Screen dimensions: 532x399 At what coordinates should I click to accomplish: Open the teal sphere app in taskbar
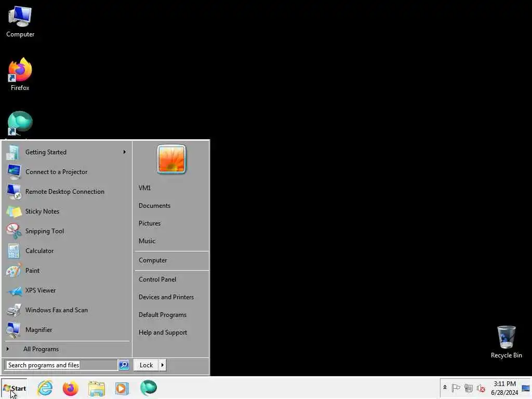148,388
